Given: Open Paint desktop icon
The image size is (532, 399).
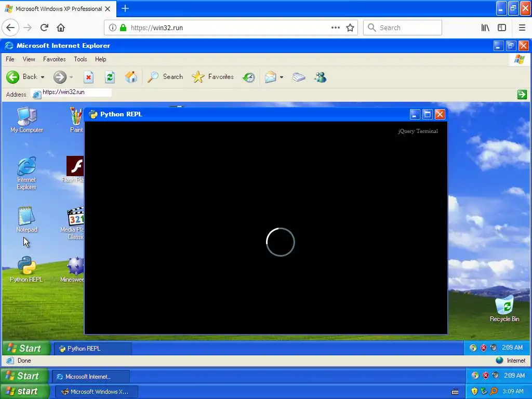Looking at the screenshot, I should (76, 120).
